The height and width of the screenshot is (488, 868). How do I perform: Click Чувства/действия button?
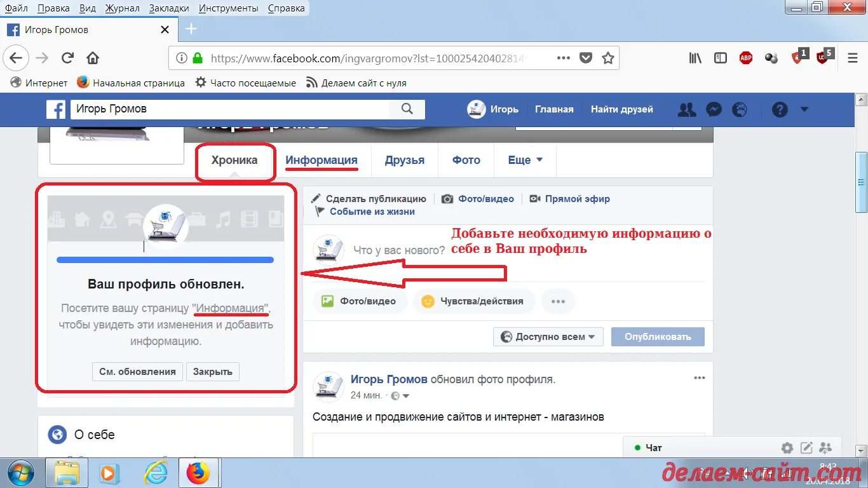pyautogui.click(x=474, y=301)
